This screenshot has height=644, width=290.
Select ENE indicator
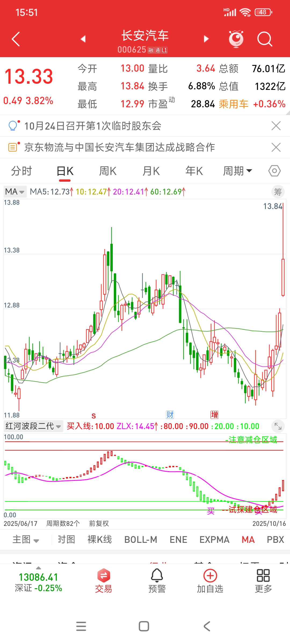click(x=178, y=540)
